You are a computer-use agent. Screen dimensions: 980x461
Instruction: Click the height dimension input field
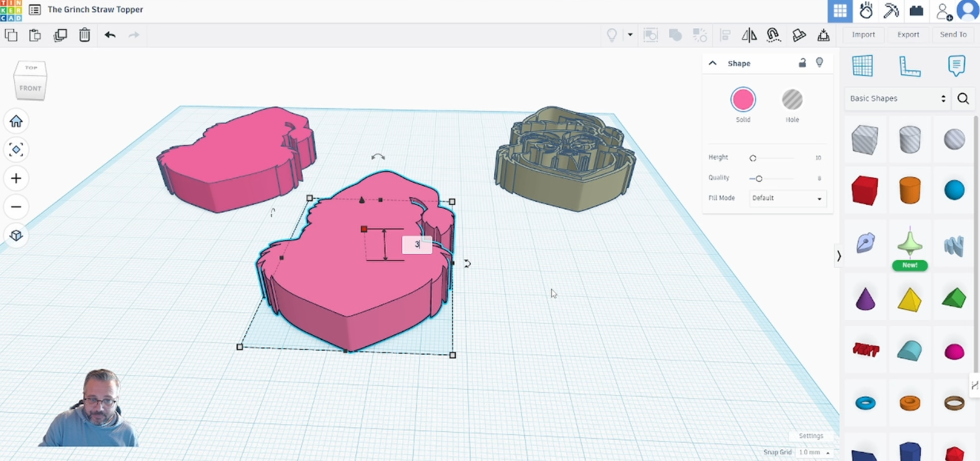[417, 244]
